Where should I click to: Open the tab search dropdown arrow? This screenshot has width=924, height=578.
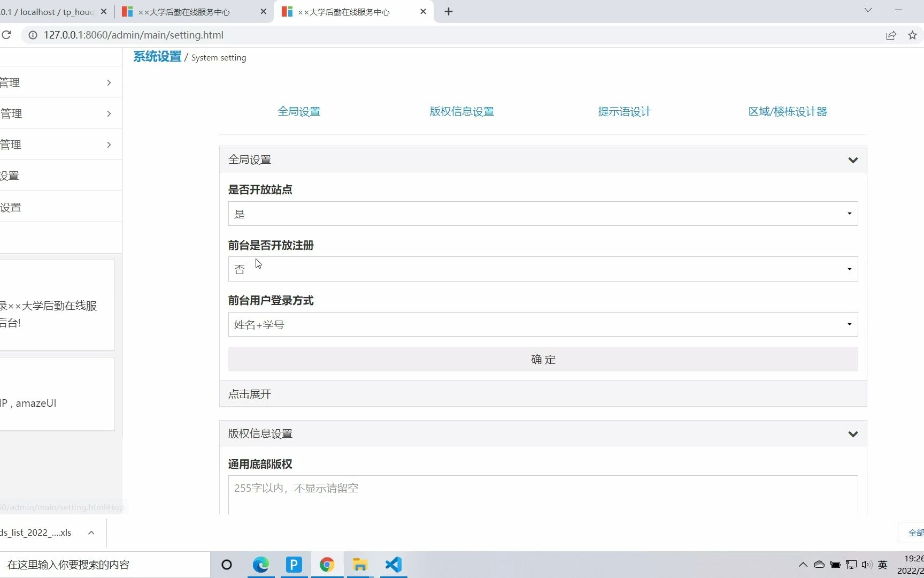[868, 10]
